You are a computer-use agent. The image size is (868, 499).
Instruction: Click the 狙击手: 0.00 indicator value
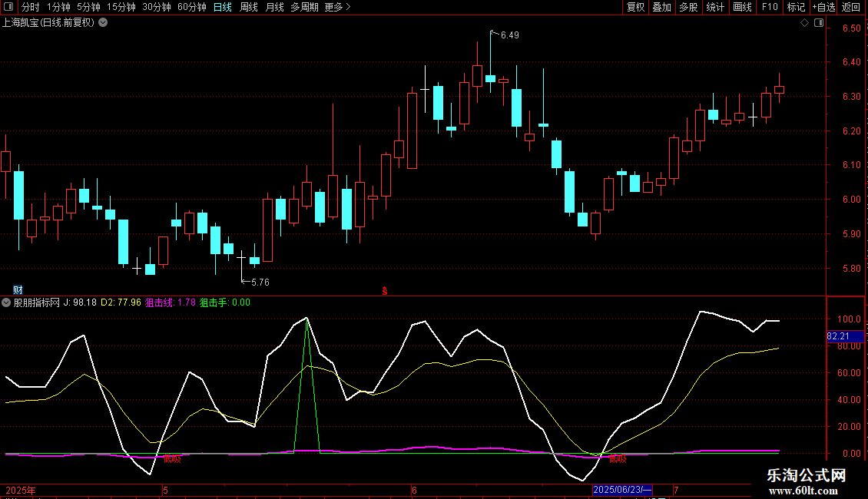225,302
